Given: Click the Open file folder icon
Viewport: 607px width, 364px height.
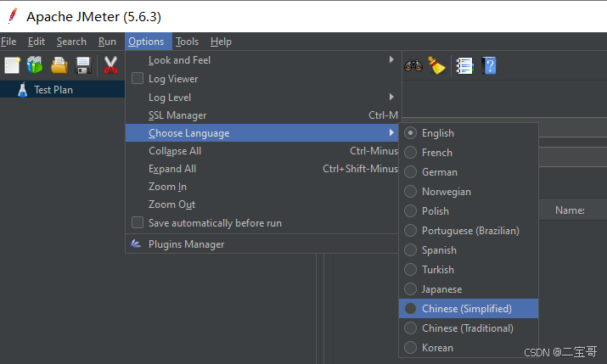Looking at the screenshot, I should [x=59, y=65].
